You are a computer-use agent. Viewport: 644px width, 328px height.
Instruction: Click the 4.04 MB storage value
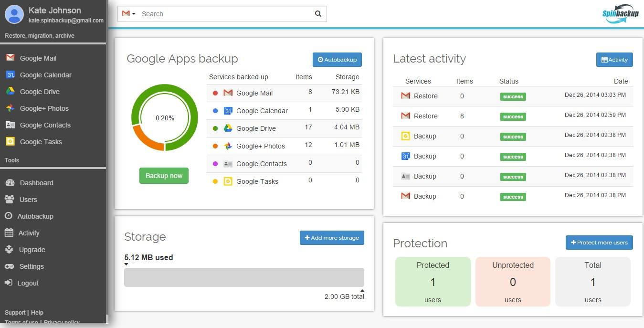click(347, 127)
